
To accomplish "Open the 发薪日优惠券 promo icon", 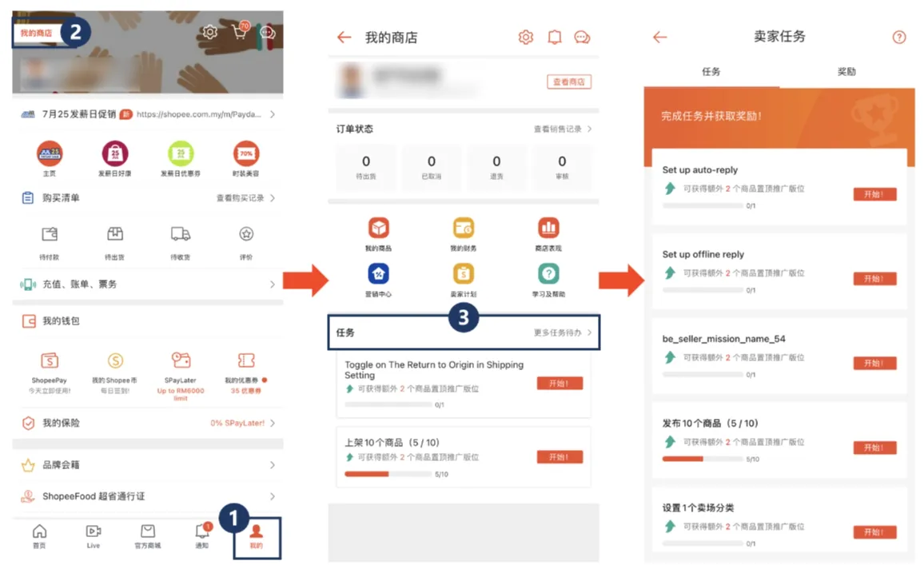I will [180, 153].
